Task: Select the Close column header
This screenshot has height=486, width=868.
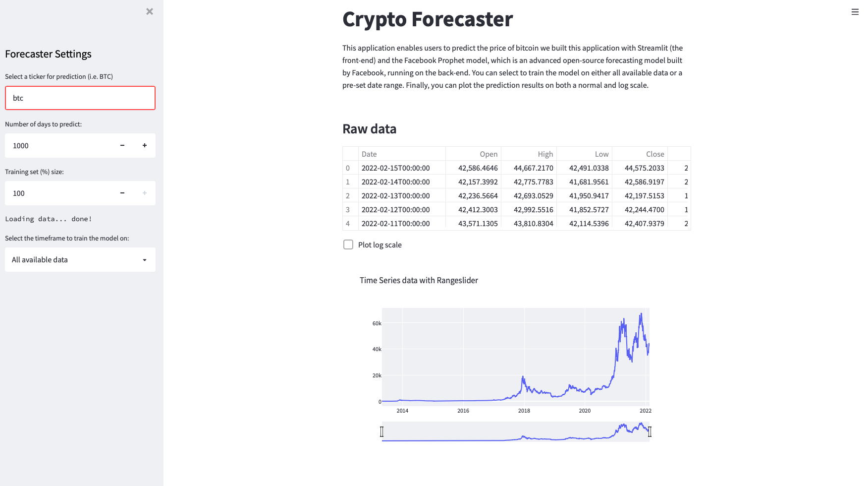Action: (655, 154)
